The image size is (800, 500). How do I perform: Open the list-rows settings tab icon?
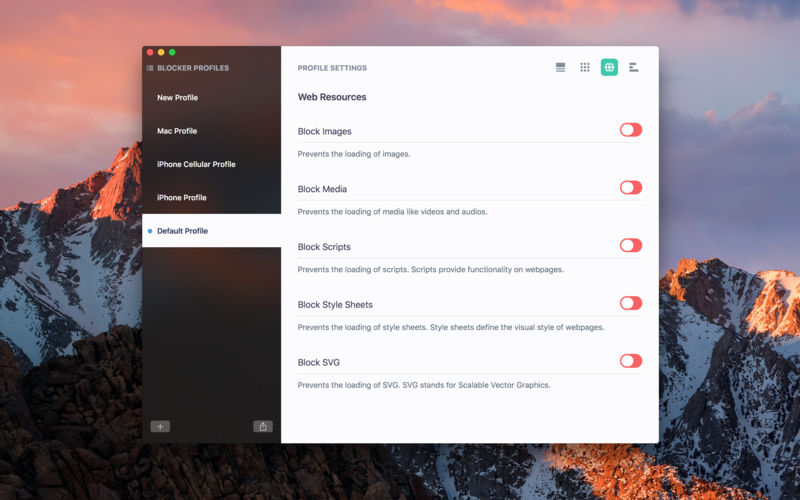click(x=560, y=67)
